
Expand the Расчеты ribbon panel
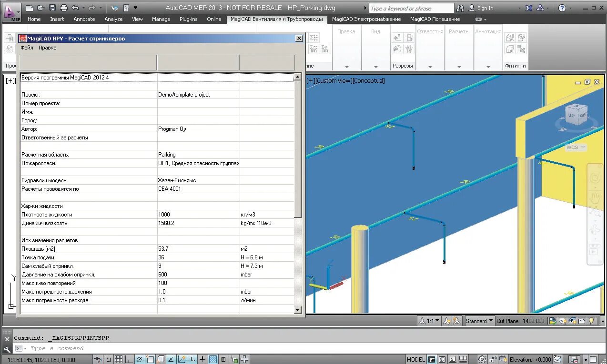pos(459,67)
